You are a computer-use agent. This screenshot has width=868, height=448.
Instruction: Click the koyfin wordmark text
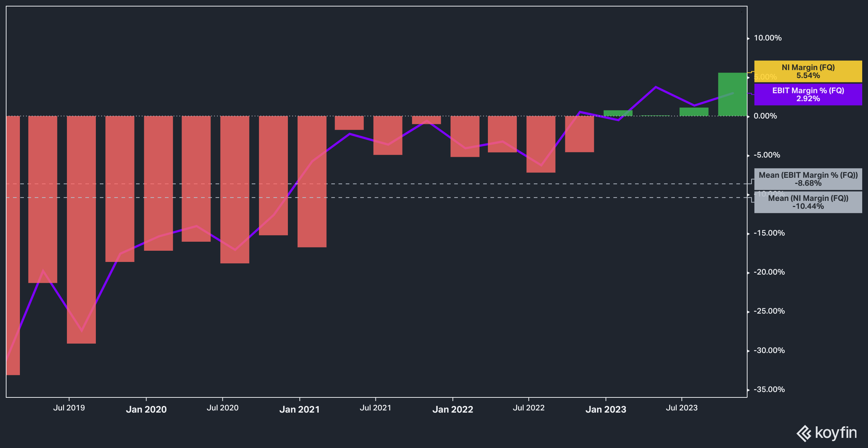click(x=835, y=432)
